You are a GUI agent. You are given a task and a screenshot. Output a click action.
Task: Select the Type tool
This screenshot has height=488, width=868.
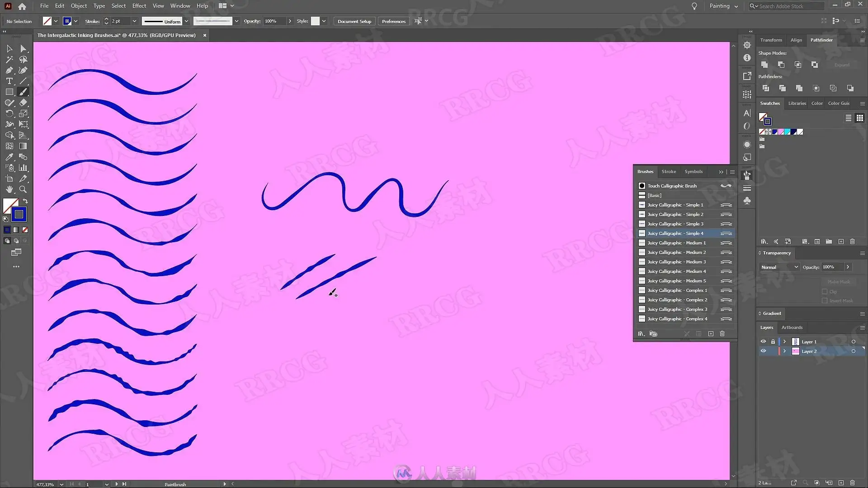tap(9, 81)
